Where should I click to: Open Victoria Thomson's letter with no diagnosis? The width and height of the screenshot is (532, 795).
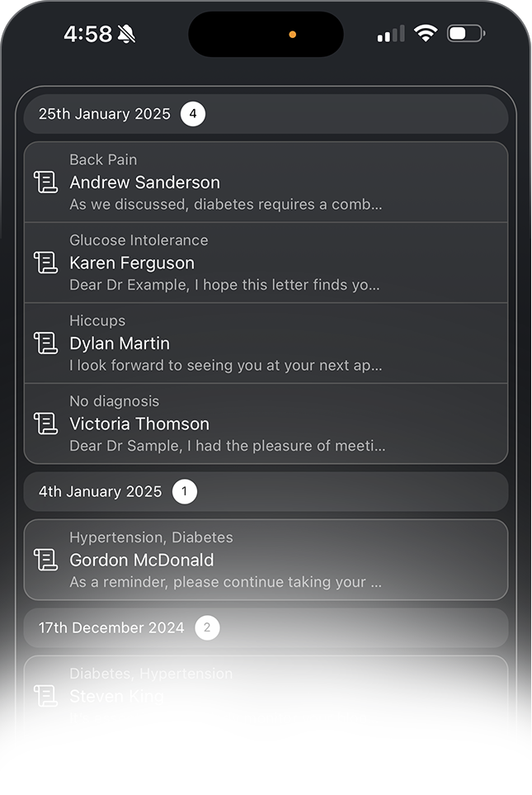tap(280, 424)
